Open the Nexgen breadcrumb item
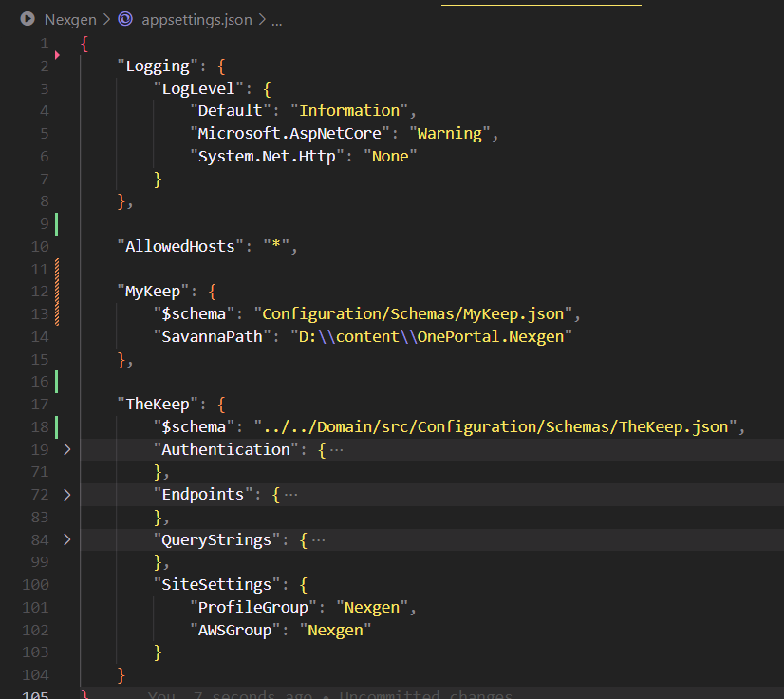The image size is (784, 699). pos(71,18)
